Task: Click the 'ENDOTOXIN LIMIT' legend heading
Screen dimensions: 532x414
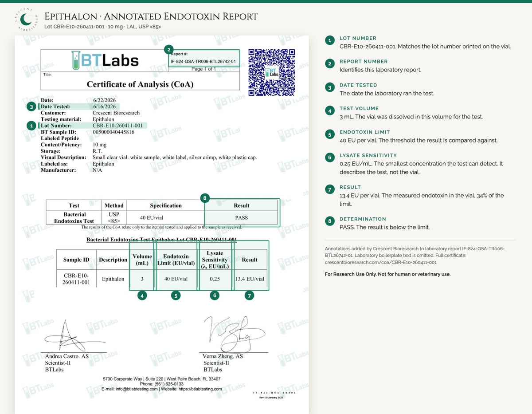Action: click(x=365, y=132)
